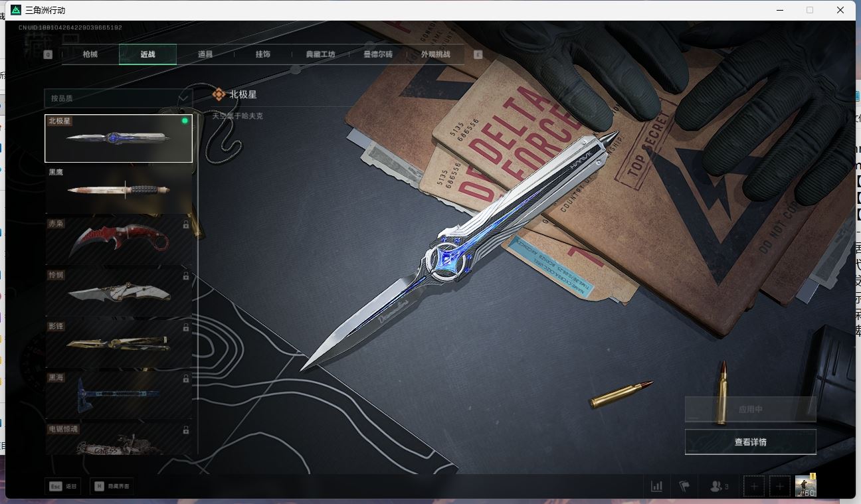The width and height of the screenshot is (861, 504).
Task: Open the 挂饰 tab
Action: coord(262,54)
